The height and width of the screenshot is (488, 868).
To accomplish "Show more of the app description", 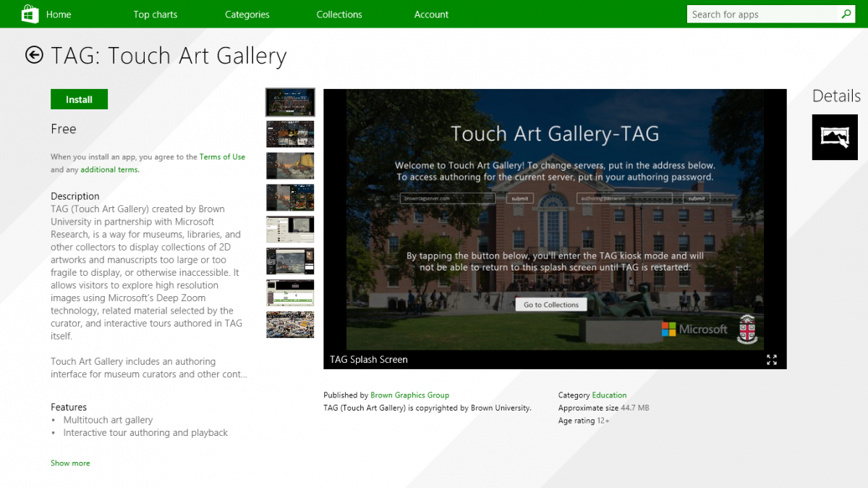I will (x=70, y=463).
